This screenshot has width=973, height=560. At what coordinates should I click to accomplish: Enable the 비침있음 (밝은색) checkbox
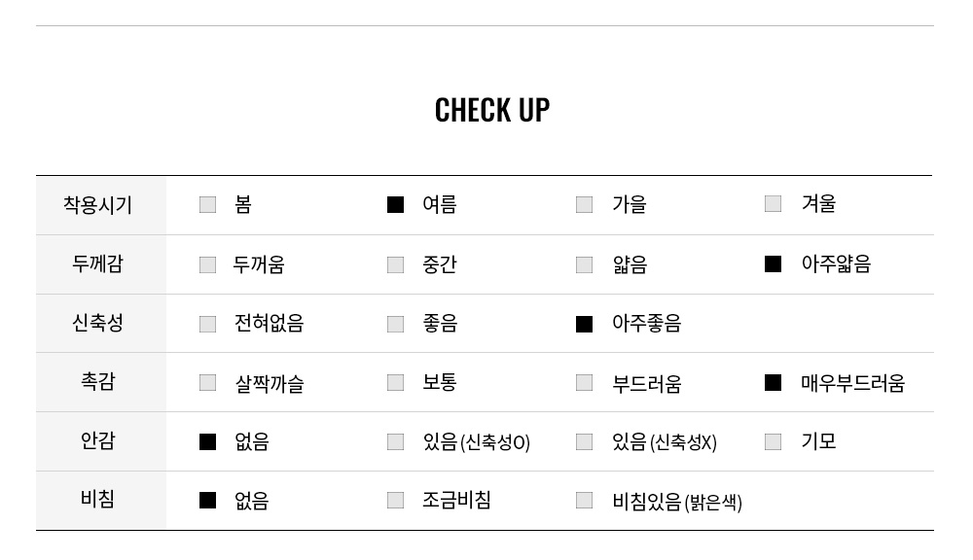[584, 500]
